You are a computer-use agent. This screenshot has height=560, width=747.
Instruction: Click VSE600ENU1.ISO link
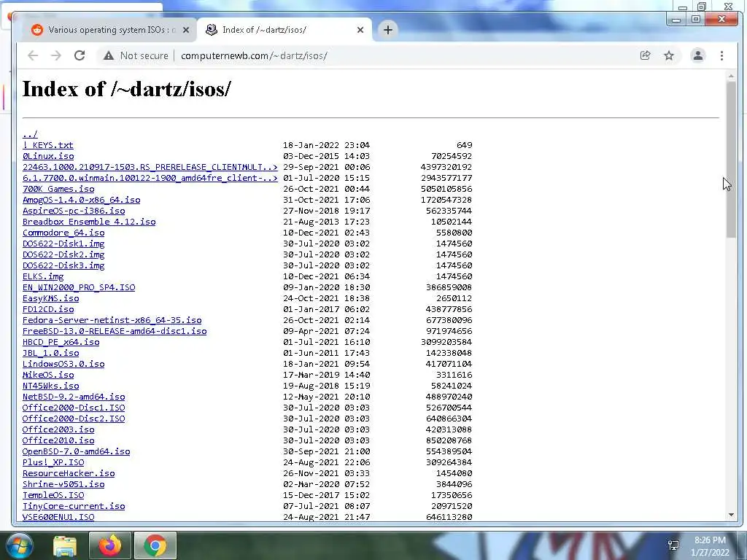58,518
